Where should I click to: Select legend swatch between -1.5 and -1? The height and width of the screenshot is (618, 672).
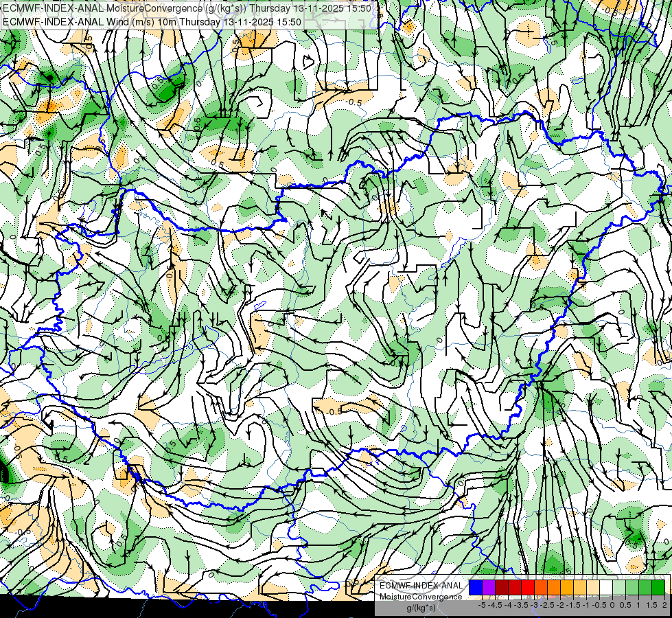[x=580, y=587]
